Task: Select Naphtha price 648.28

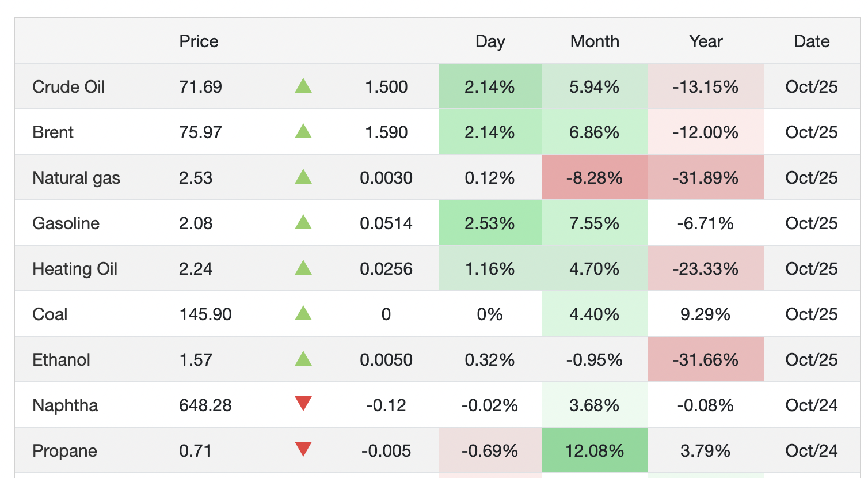Action: (205, 405)
